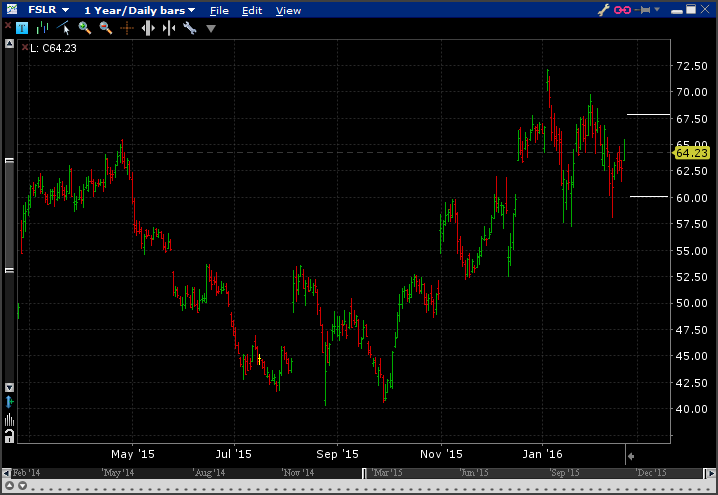Click the zoom out magnifier
The height and width of the screenshot is (495, 718).
tap(105, 28)
